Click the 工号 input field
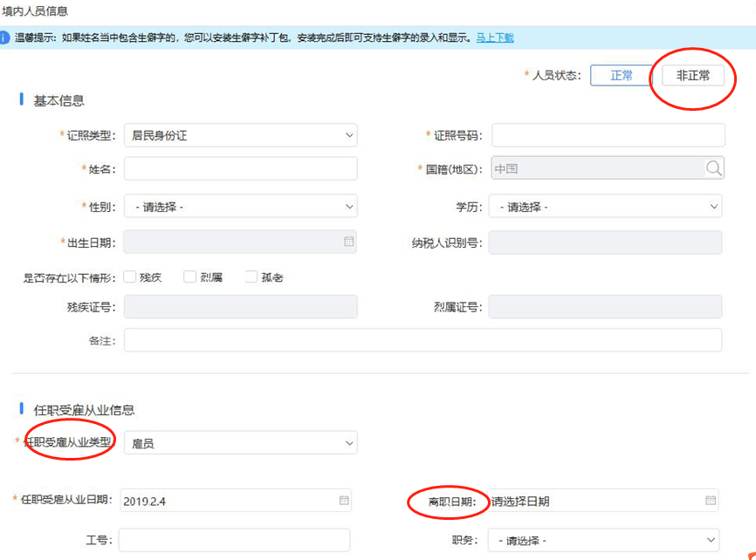Viewport: 756px width, 560px height. tap(234, 540)
